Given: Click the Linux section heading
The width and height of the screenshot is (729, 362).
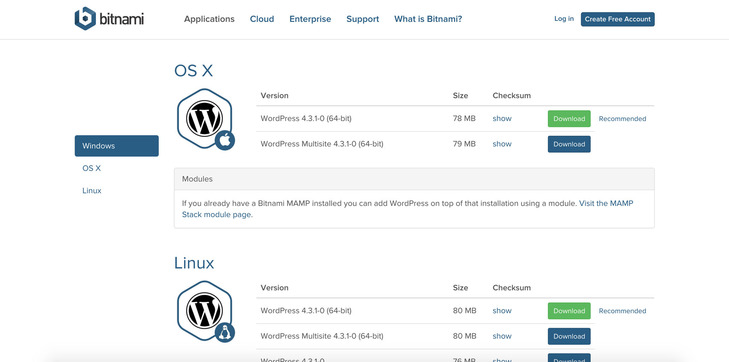Looking at the screenshot, I should (194, 263).
